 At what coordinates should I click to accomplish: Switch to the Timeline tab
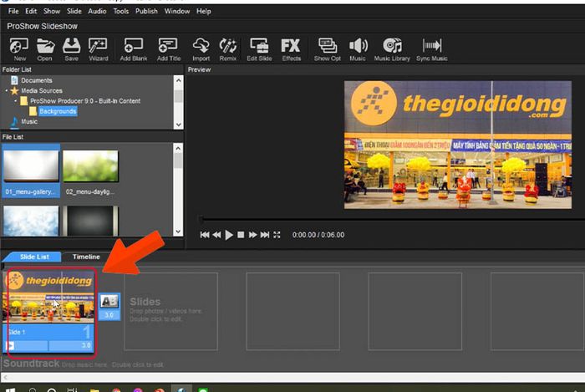click(86, 257)
